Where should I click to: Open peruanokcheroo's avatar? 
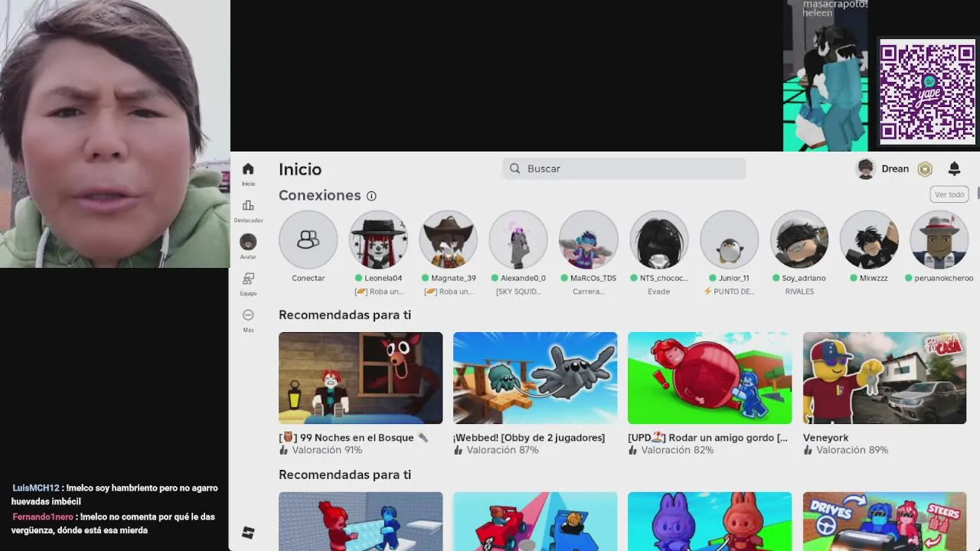pyautogui.click(x=939, y=240)
